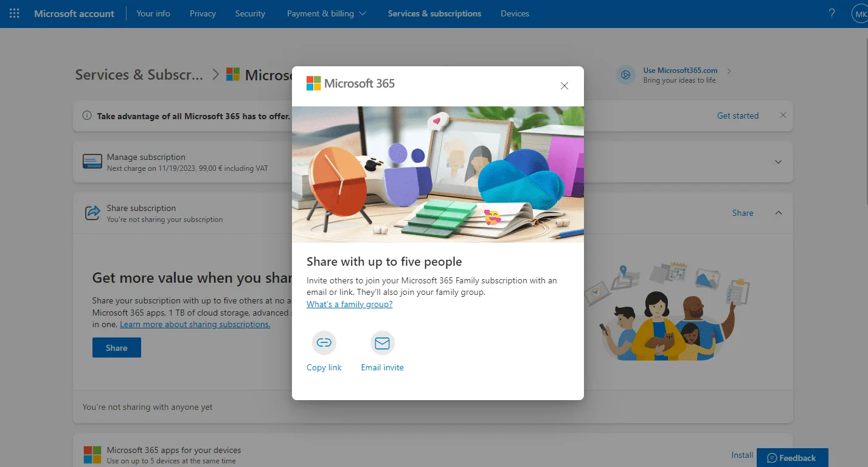
Task: Open Learn more about sharing subscriptions
Action: point(195,324)
